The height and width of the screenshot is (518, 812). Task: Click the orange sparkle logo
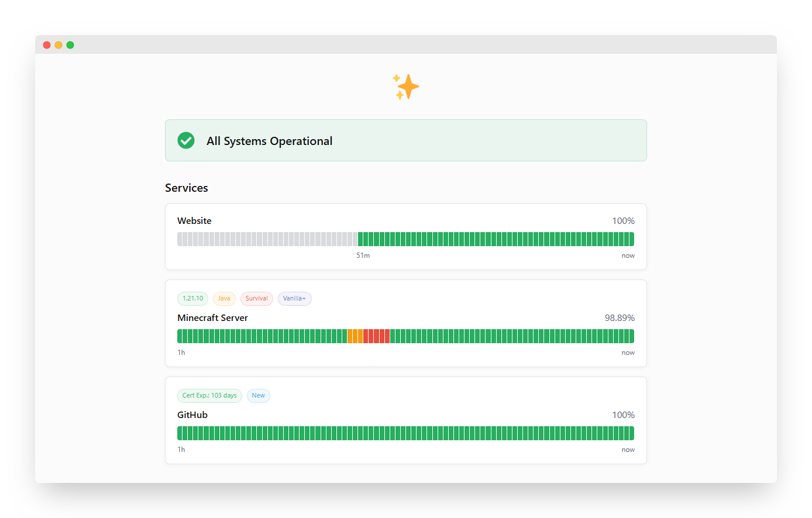[406, 87]
